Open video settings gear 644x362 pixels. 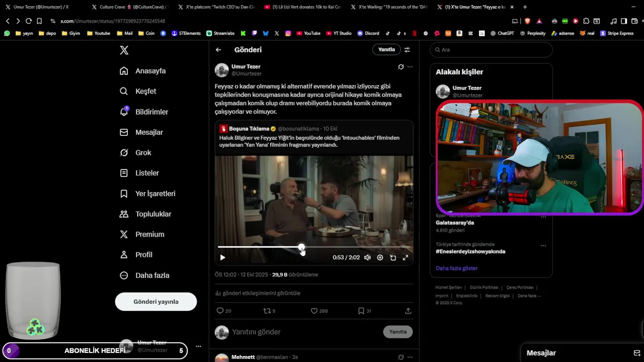coord(380,257)
